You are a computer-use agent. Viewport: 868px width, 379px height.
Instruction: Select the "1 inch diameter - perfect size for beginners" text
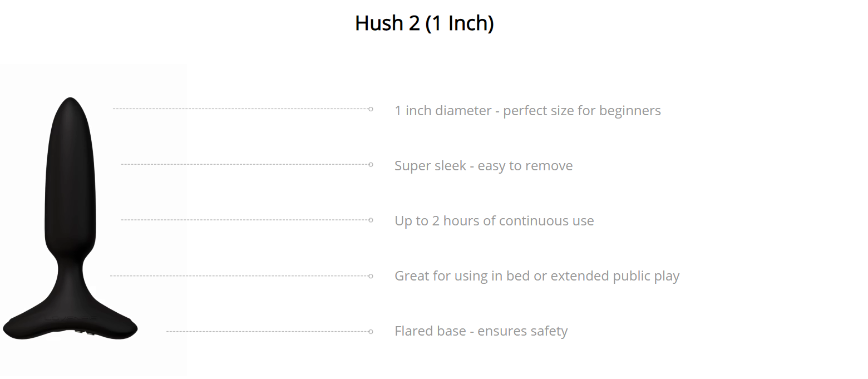pos(527,110)
